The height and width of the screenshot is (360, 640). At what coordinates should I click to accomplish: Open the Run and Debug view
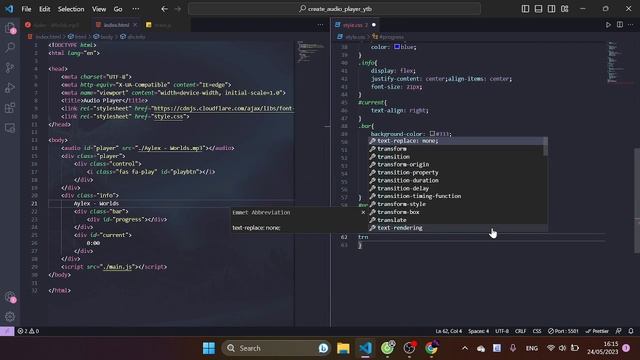click(x=10, y=87)
